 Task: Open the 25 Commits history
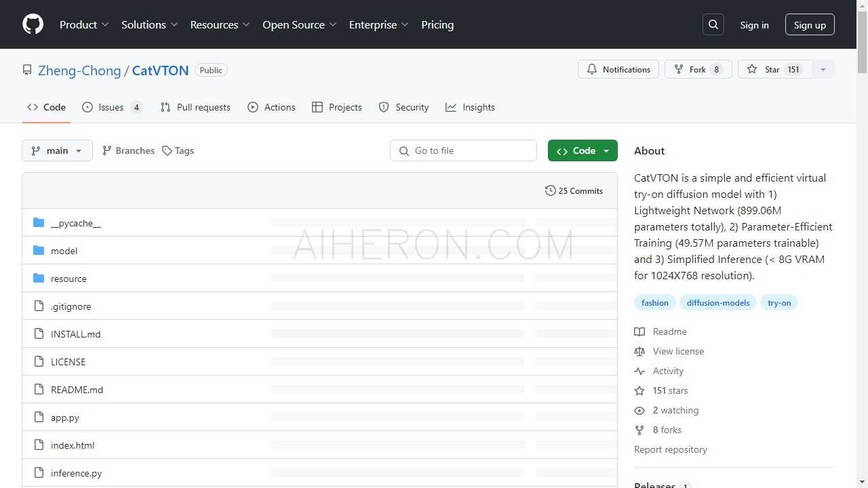pyautogui.click(x=574, y=191)
